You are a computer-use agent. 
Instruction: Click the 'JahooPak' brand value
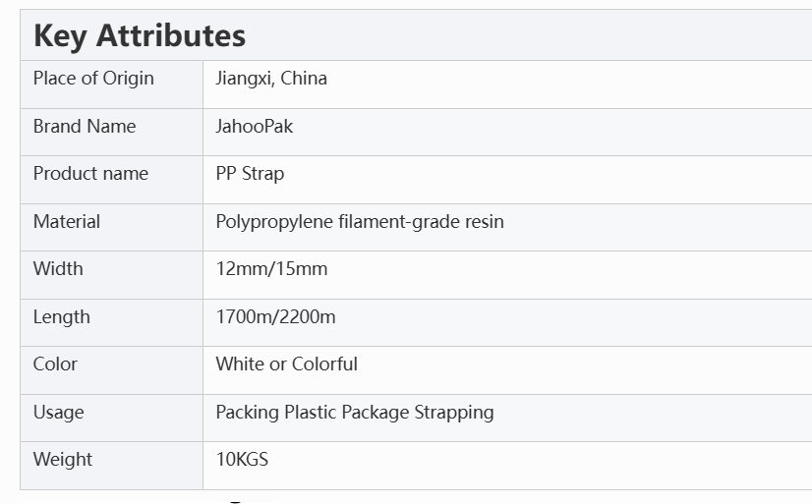255,127
